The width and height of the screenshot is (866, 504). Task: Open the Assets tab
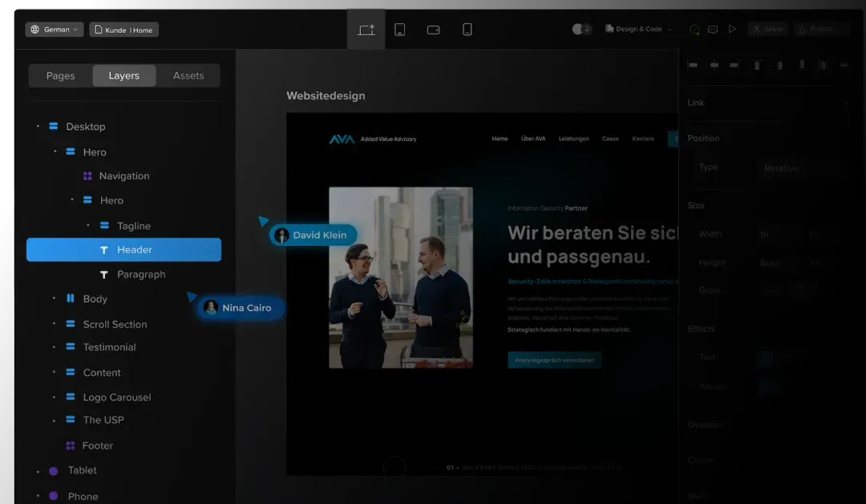pos(188,75)
